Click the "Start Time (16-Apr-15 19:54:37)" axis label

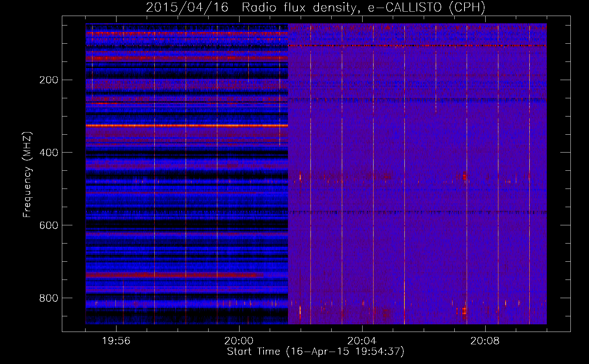(316, 352)
